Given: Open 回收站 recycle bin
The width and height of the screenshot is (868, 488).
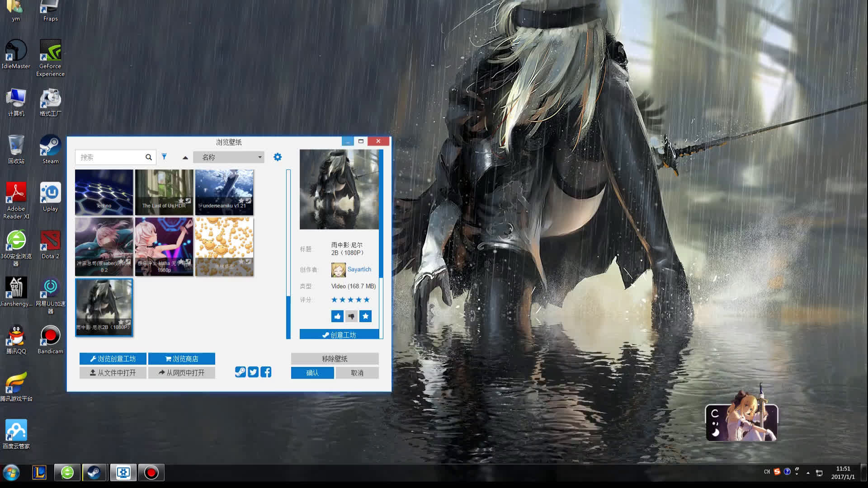Looking at the screenshot, I should pos(16,149).
